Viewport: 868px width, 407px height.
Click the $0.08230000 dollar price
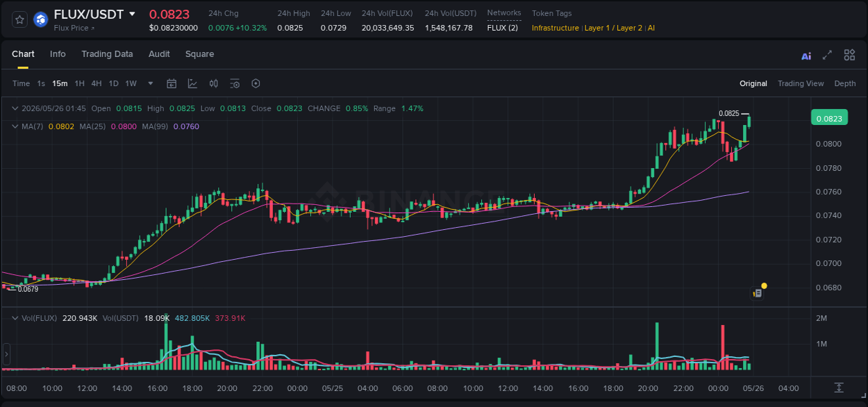(174, 28)
